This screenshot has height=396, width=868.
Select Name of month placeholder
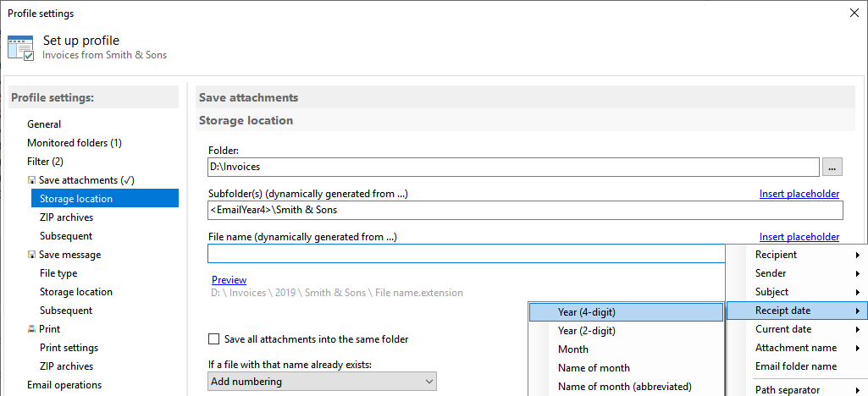[626, 368]
